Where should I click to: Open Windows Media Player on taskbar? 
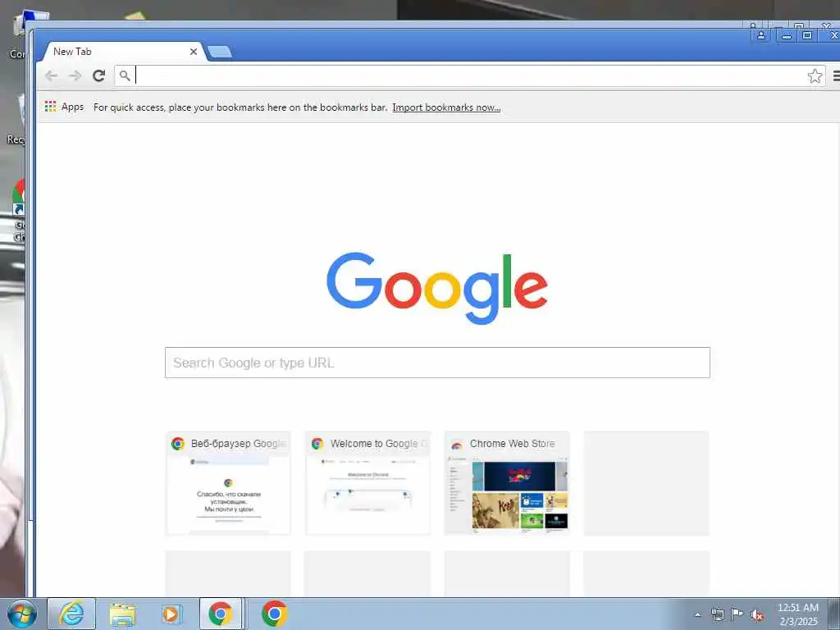coord(171,614)
